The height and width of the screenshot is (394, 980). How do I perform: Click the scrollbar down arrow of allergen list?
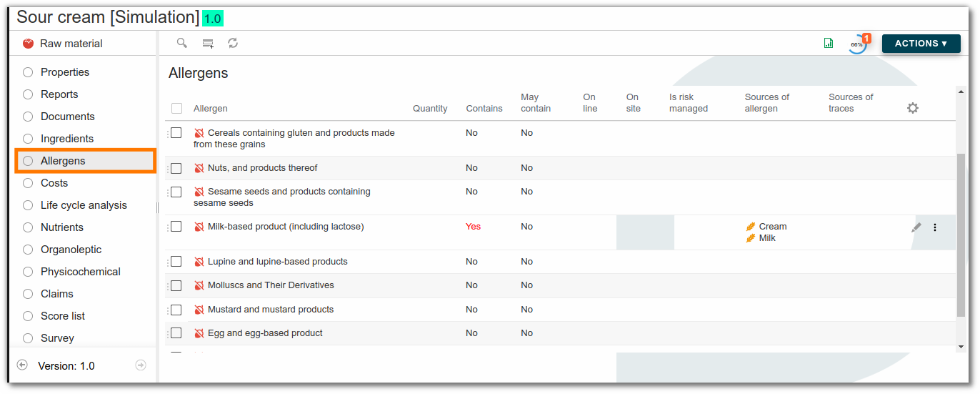coord(961,347)
